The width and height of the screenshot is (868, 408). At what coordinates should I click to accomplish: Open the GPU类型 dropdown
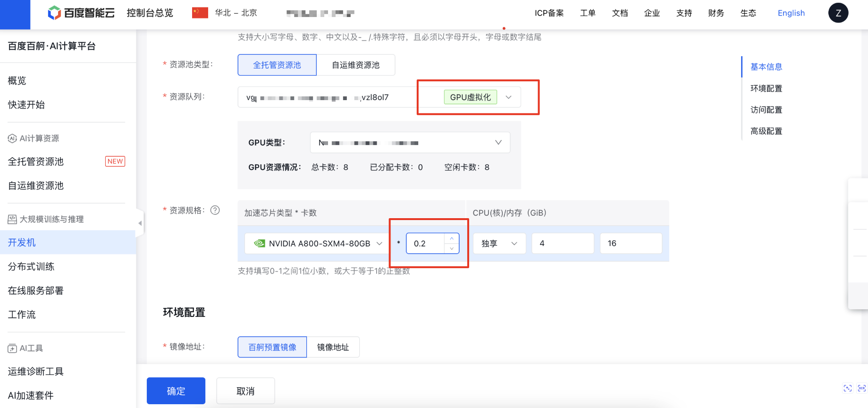pyautogui.click(x=498, y=143)
